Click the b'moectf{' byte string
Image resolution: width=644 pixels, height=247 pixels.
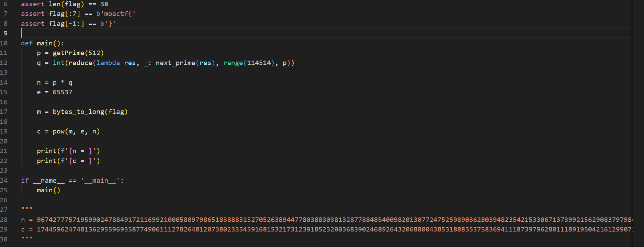coord(116,14)
